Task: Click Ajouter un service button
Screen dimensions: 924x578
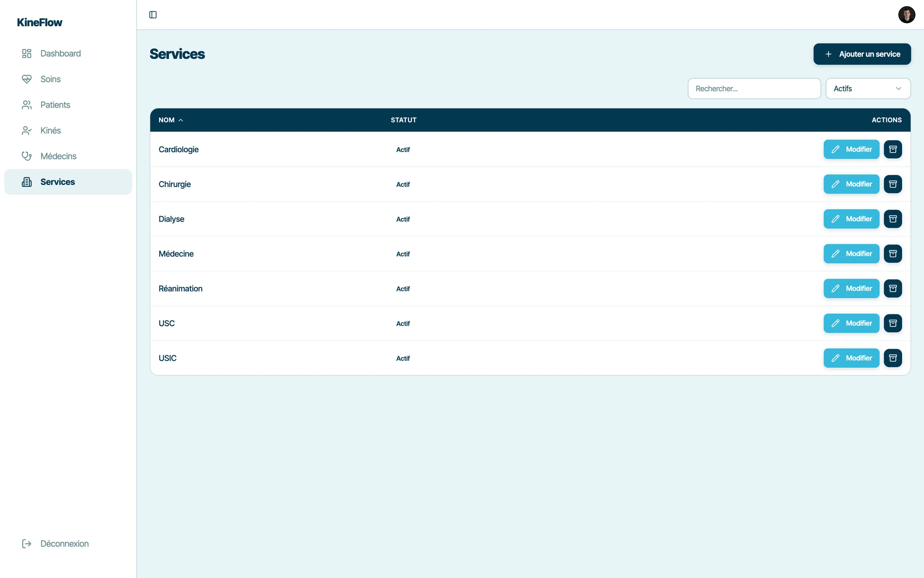Action: coord(862,54)
